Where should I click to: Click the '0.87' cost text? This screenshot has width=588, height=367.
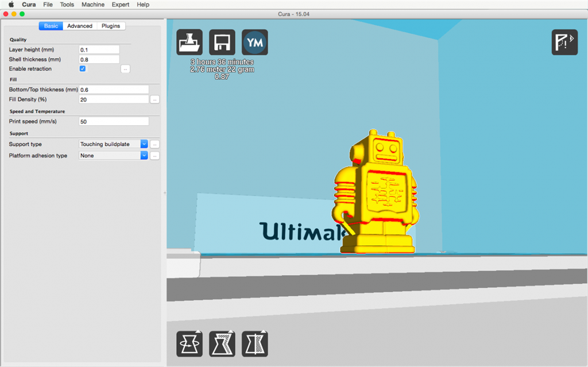(x=222, y=77)
